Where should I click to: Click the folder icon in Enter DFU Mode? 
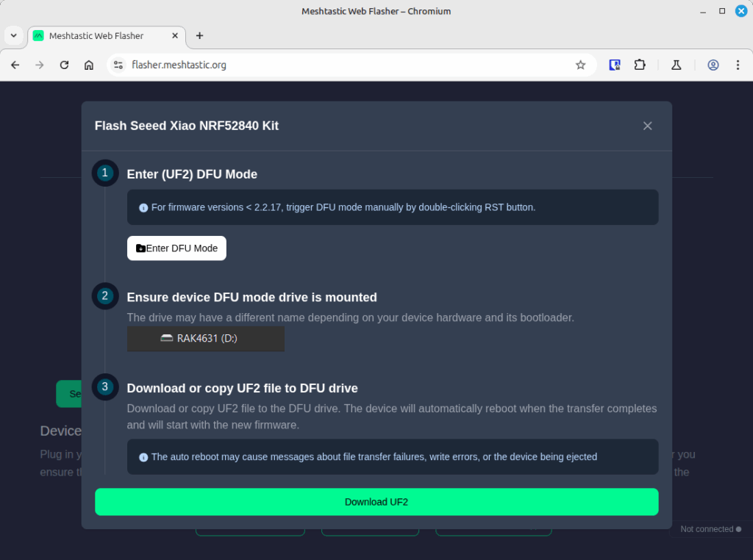pos(140,248)
